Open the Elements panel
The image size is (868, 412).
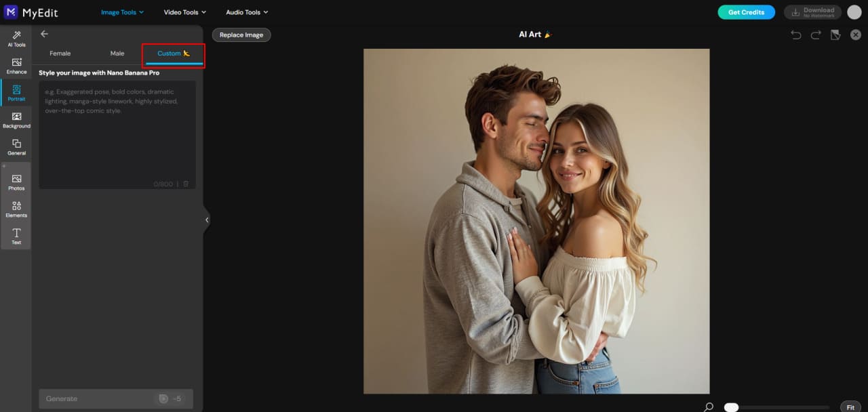point(16,209)
